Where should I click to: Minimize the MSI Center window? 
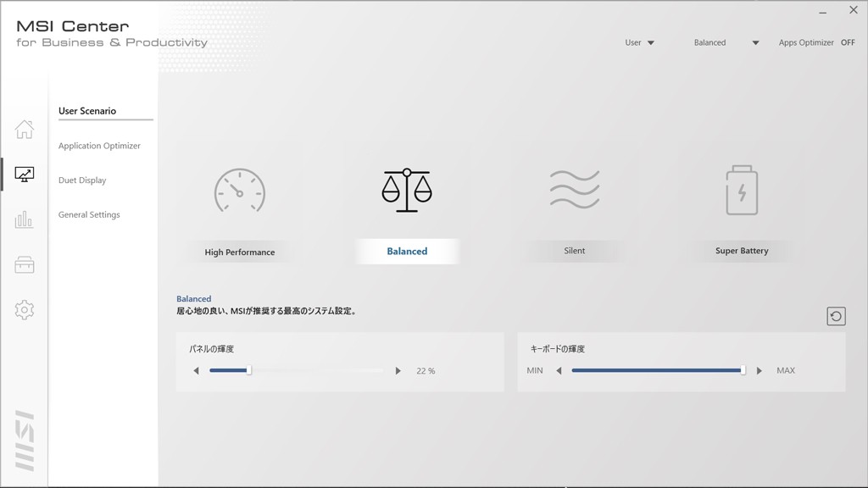click(822, 12)
